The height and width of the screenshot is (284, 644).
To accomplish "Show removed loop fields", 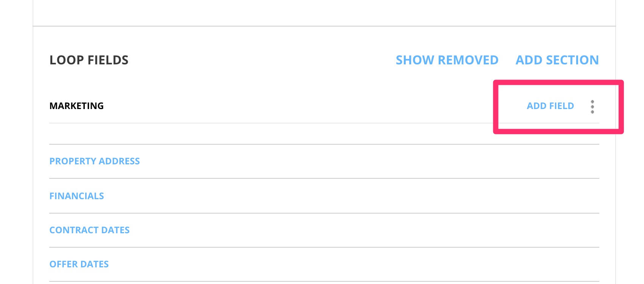I will pyautogui.click(x=447, y=60).
